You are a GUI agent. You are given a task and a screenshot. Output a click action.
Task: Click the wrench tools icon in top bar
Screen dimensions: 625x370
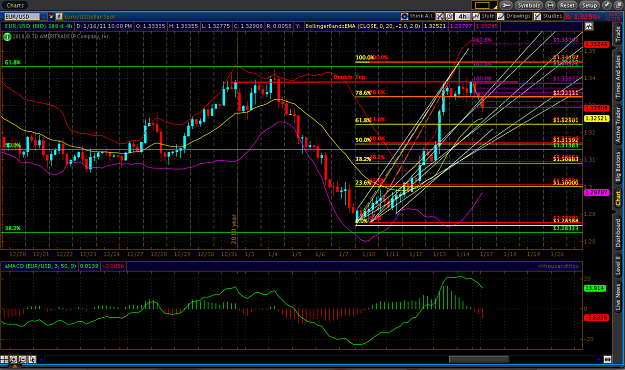pyautogui.click(x=505, y=5)
